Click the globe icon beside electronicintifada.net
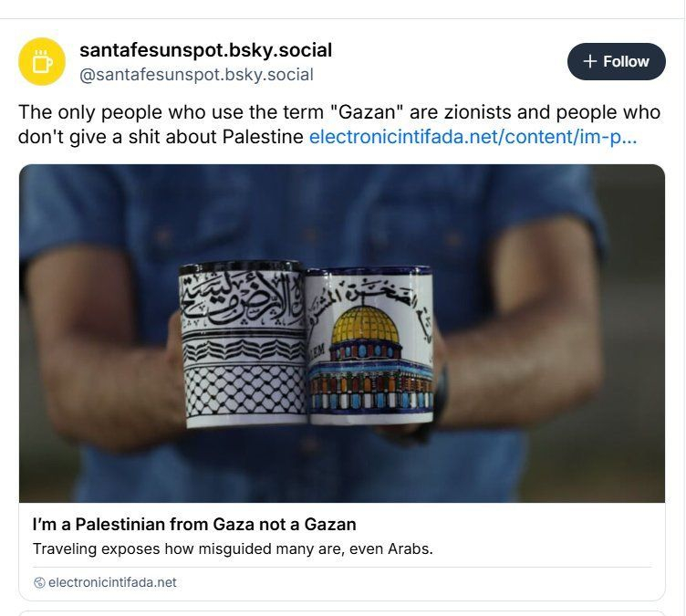686x616 pixels. (39, 582)
